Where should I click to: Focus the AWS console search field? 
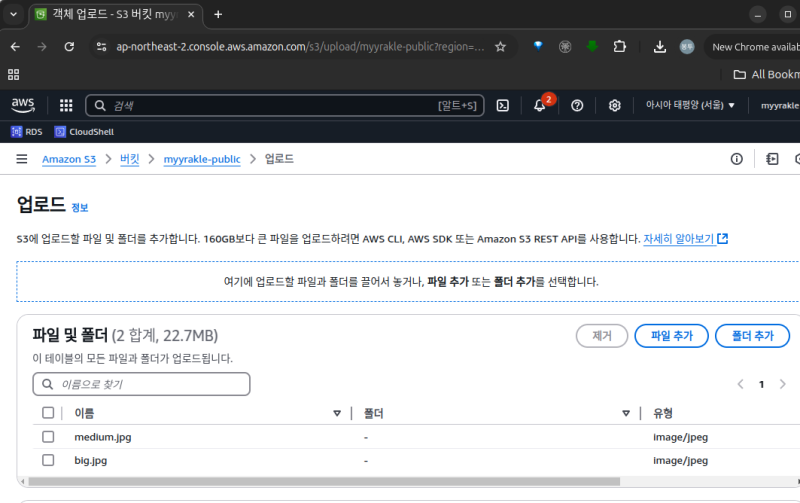[x=285, y=106]
